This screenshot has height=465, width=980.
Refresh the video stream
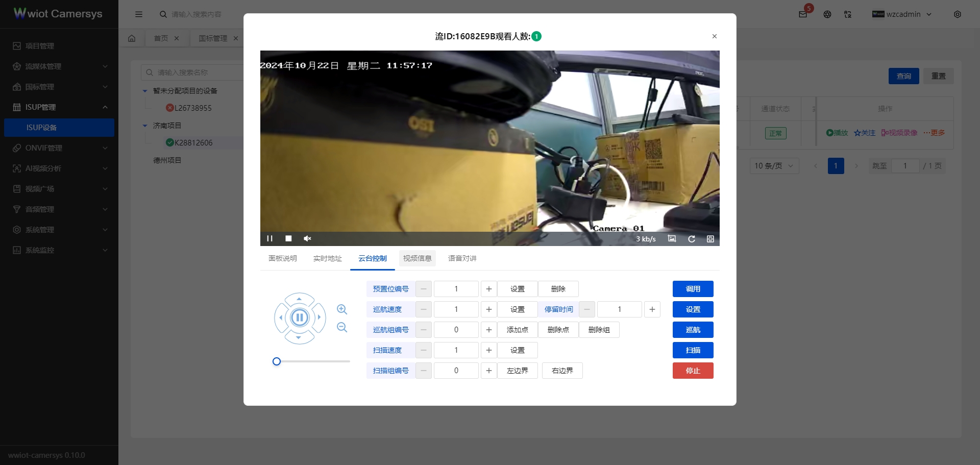(691, 239)
